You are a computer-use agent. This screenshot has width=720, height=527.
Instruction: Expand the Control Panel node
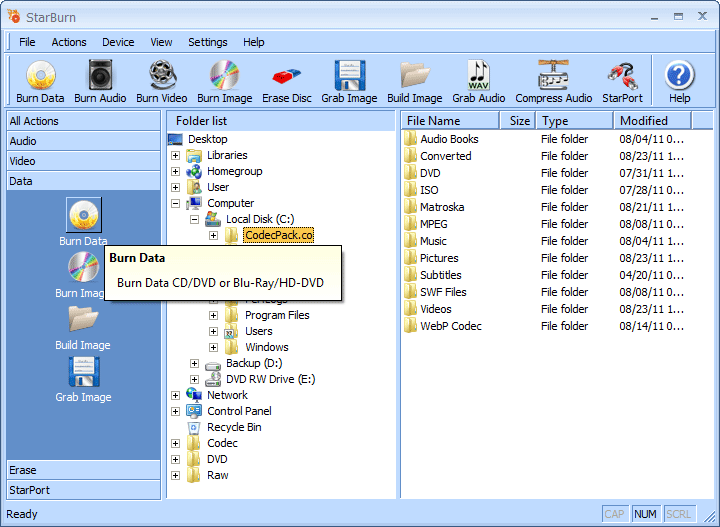coord(175,411)
